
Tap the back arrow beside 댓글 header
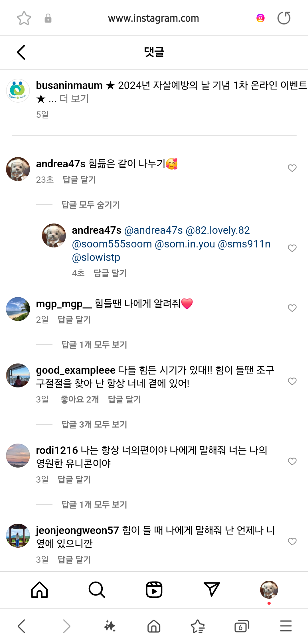21,52
